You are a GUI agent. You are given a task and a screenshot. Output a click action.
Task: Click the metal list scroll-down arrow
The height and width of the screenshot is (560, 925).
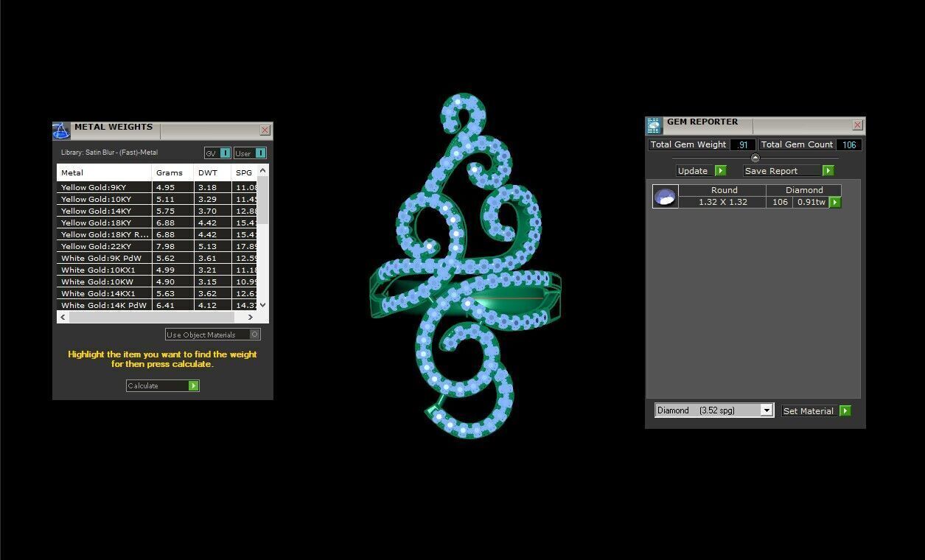[x=263, y=305]
